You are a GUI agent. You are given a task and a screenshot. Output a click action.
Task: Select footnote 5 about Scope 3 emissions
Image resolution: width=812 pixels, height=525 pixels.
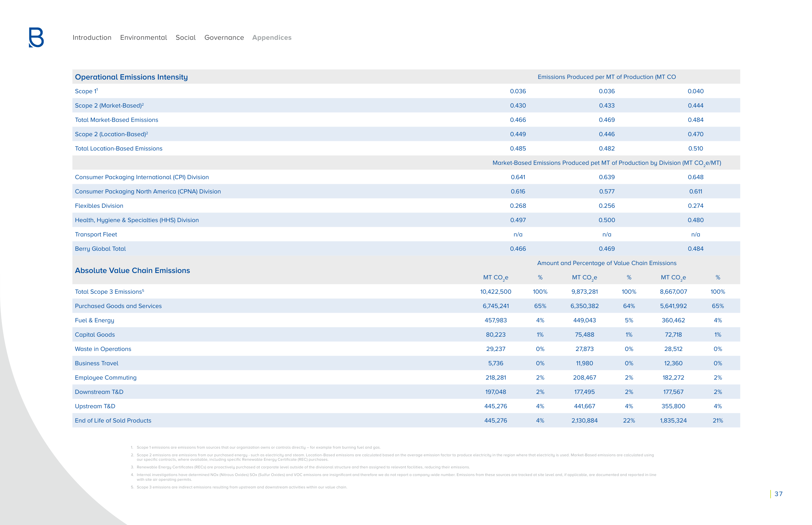(x=239, y=487)
